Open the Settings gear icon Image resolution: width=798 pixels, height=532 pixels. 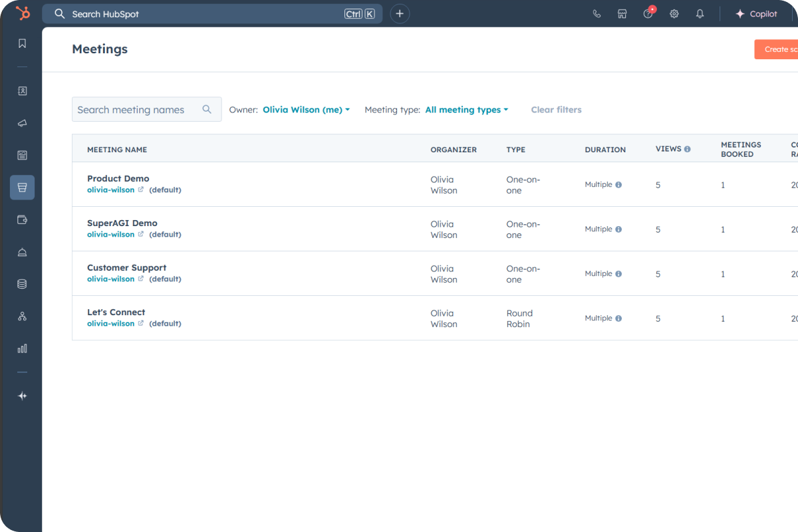[674, 13]
